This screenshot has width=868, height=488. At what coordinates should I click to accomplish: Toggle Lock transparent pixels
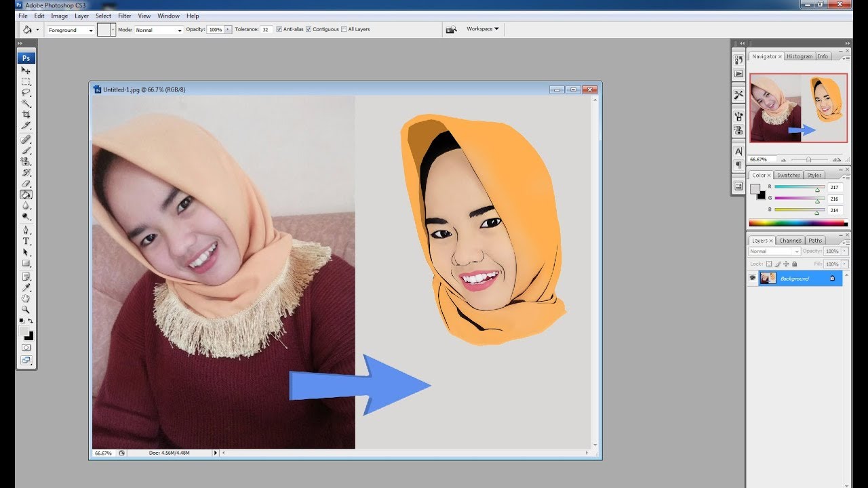tap(769, 264)
